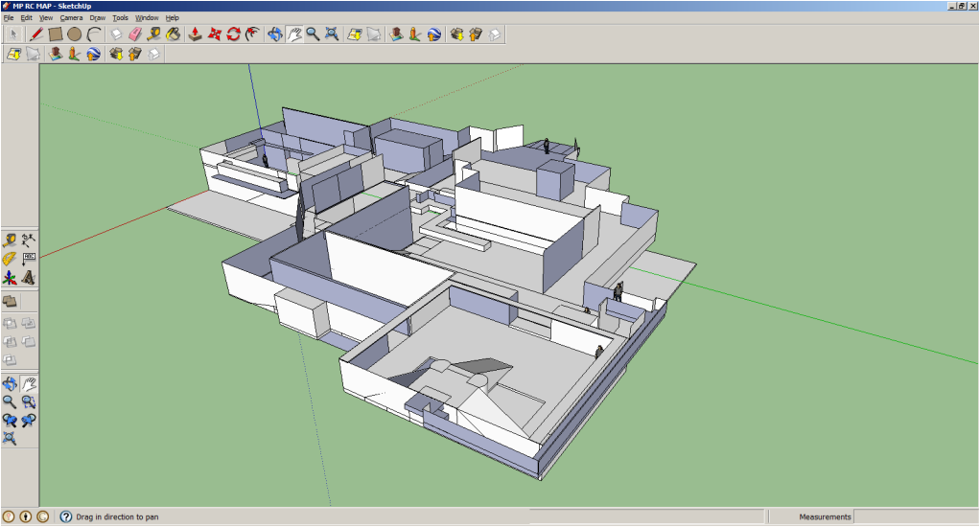Click the Pan hand in the top toolbar
The width and height of the screenshot is (980, 527).
(294, 34)
